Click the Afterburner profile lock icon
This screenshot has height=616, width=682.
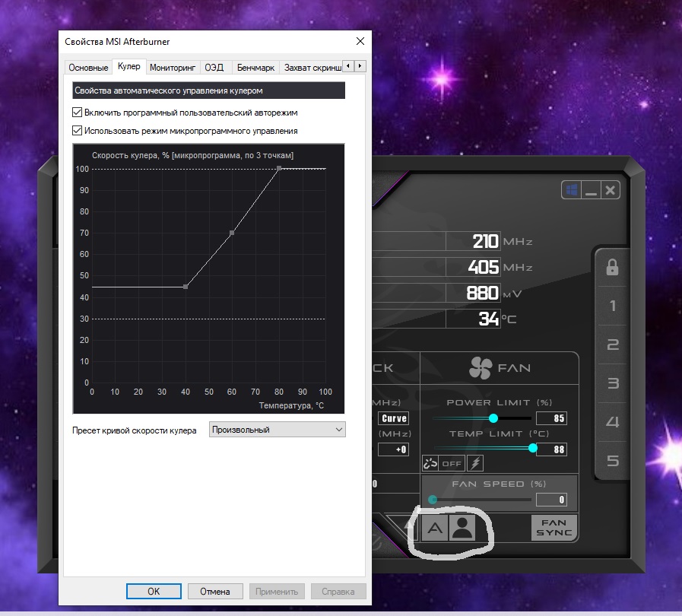point(612,267)
